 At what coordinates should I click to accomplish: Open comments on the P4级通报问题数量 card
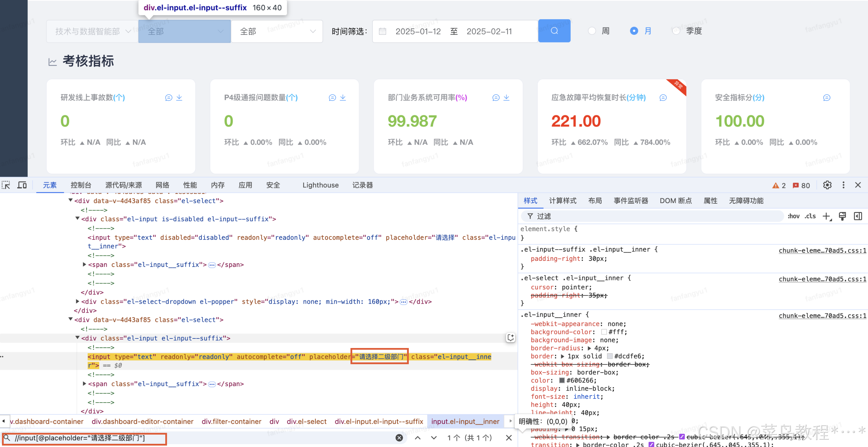pos(332,97)
